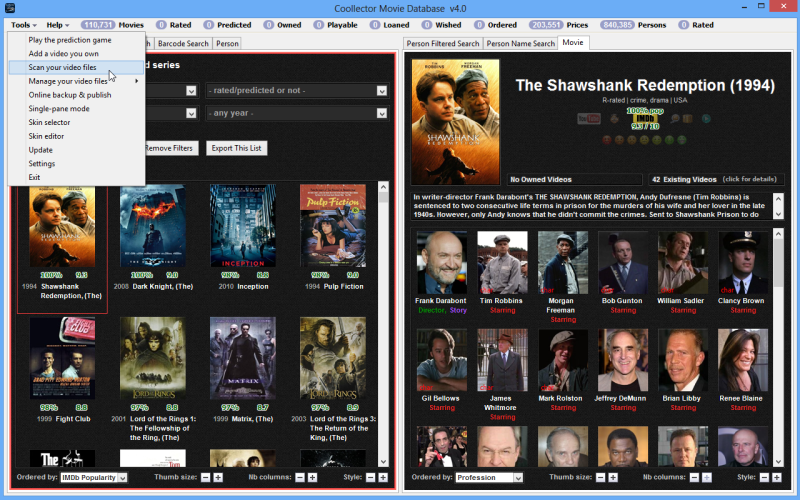
Task: Select 'Scan your video files' menu entry
Action: (x=62, y=67)
